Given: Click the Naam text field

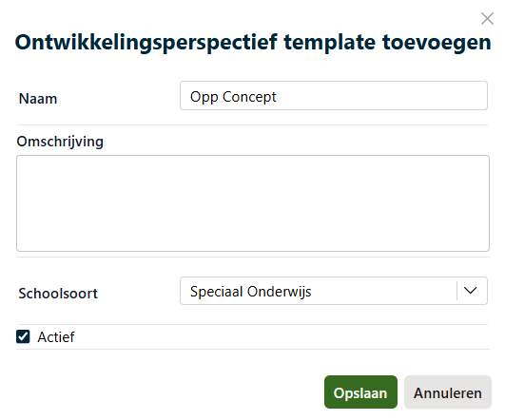Looking at the screenshot, I should click(334, 96).
